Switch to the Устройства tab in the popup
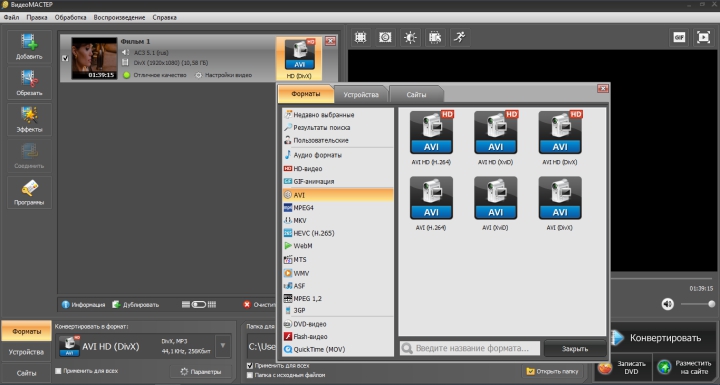Image resolution: width=720 pixels, height=385 pixels. (x=361, y=95)
